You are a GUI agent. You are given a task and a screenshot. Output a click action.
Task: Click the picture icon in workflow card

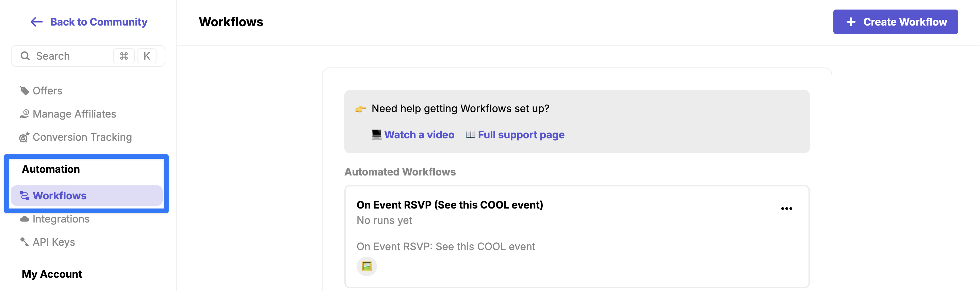[366, 266]
